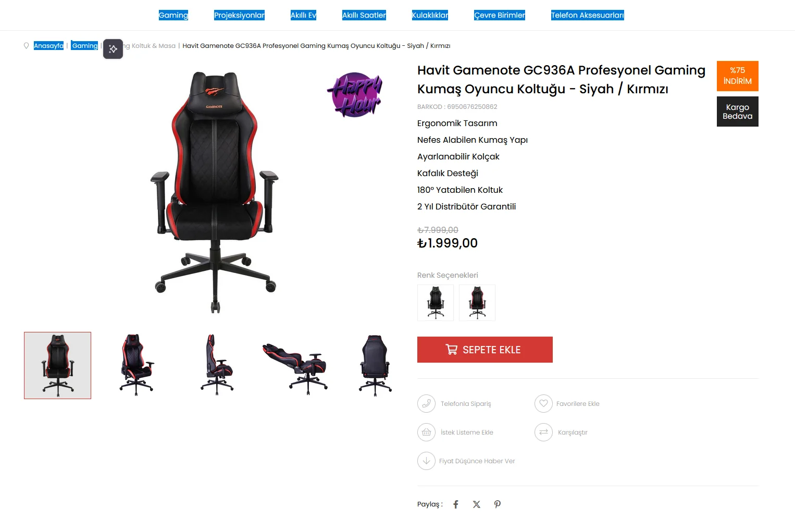Share the product on Pinterest
Viewport: 795px width, 532px height.
tap(498, 504)
